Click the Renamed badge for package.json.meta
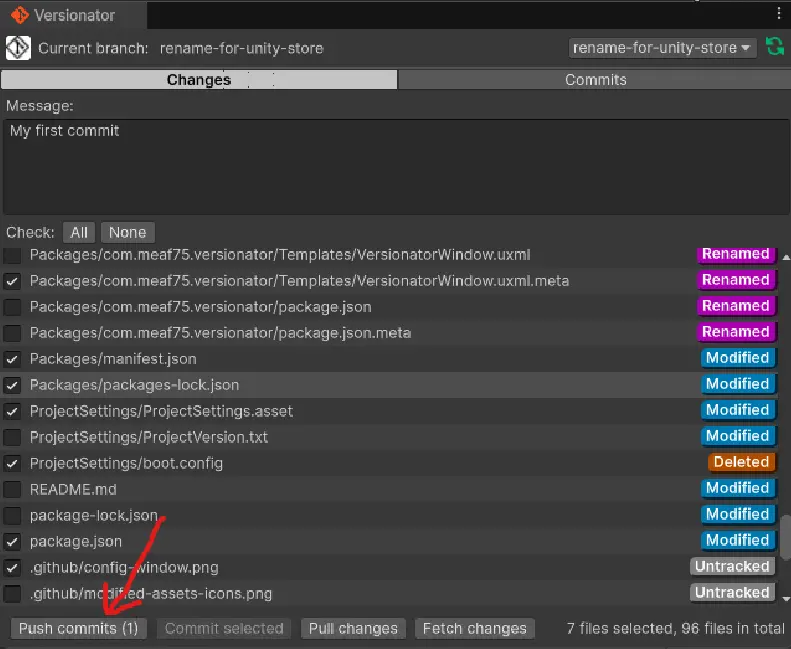This screenshot has width=791, height=649. pyautogui.click(x=736, y=332)
